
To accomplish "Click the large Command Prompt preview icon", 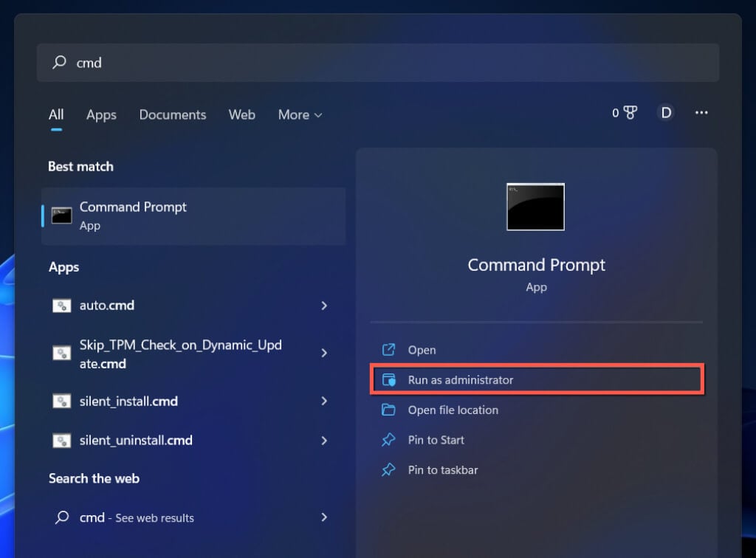I will tap(535, 207).
